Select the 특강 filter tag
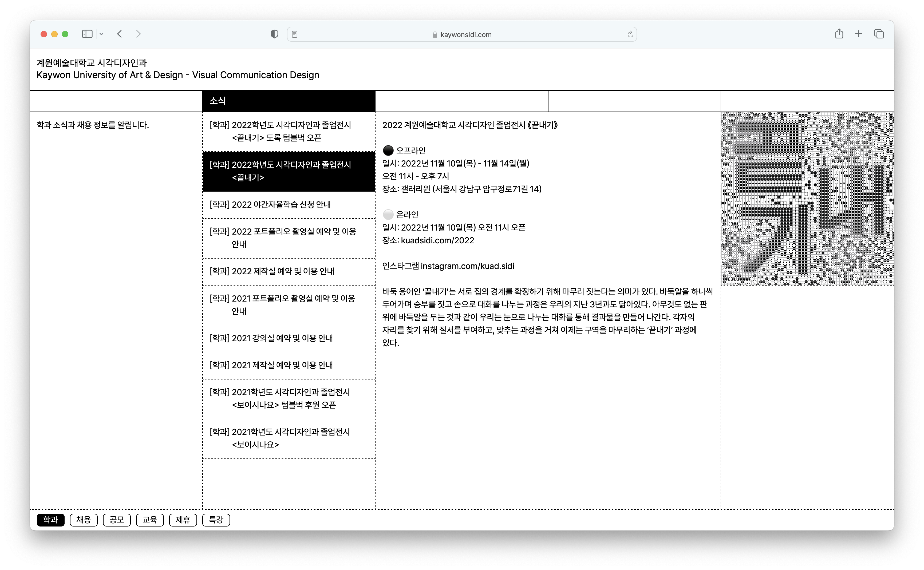Screen dimensions: 924x570 click(x=216, y=520)
